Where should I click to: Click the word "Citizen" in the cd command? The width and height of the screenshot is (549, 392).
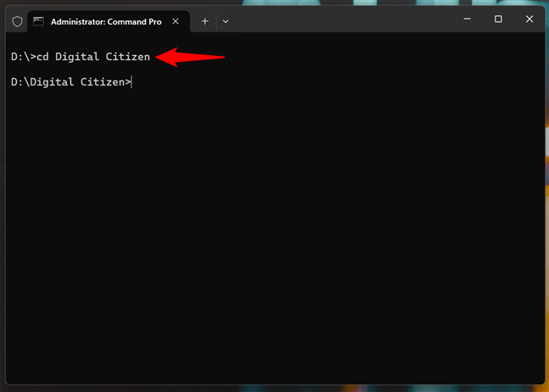click(x=126, y=58)
